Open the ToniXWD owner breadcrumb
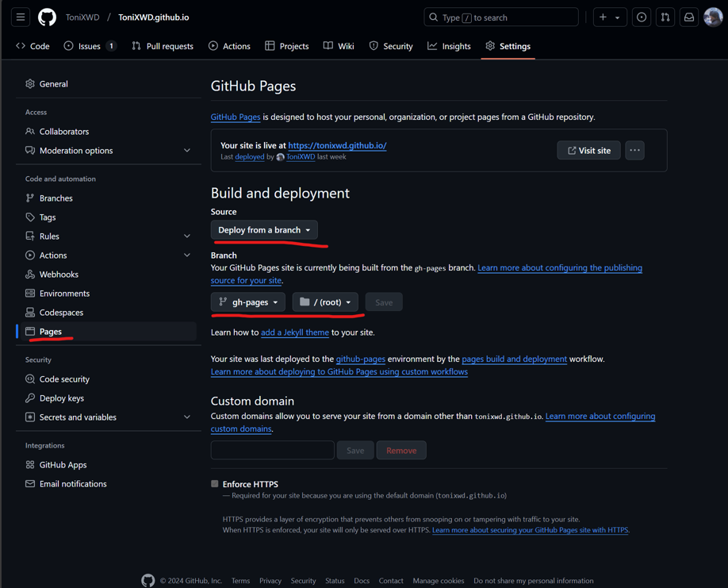 82,17
